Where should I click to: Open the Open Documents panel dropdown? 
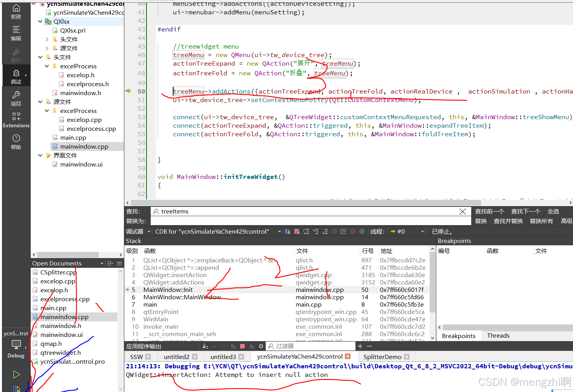point(102,263)
